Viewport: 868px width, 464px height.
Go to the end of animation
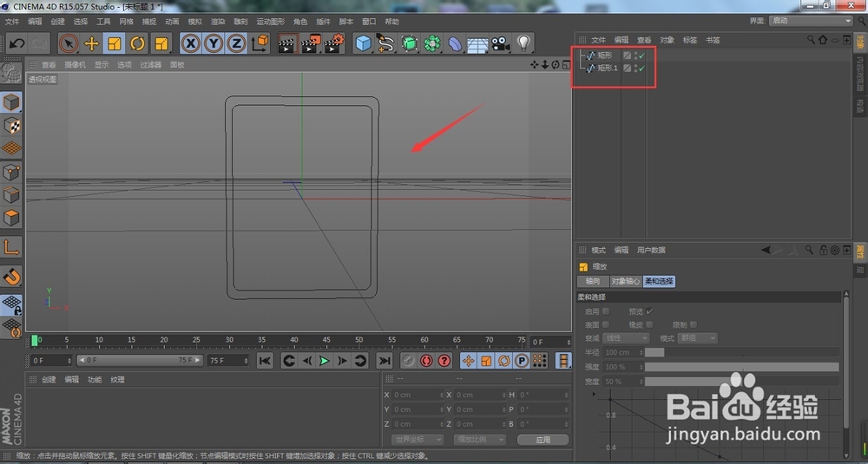[x=384, y=361]
